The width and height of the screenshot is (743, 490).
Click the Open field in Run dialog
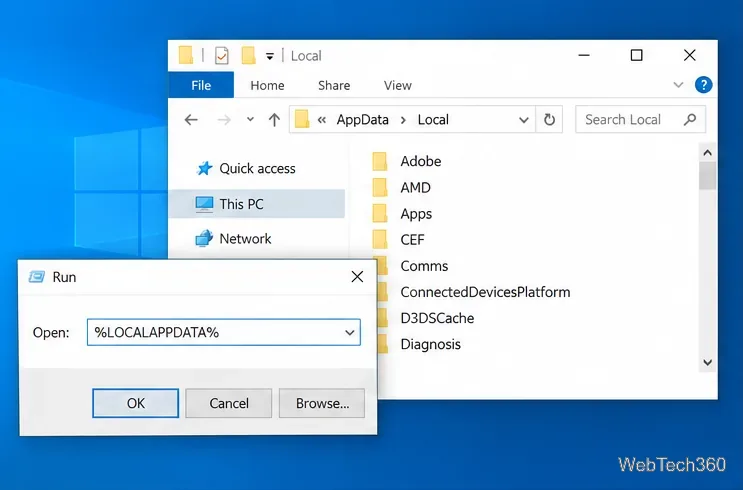[x=224, y=332]
